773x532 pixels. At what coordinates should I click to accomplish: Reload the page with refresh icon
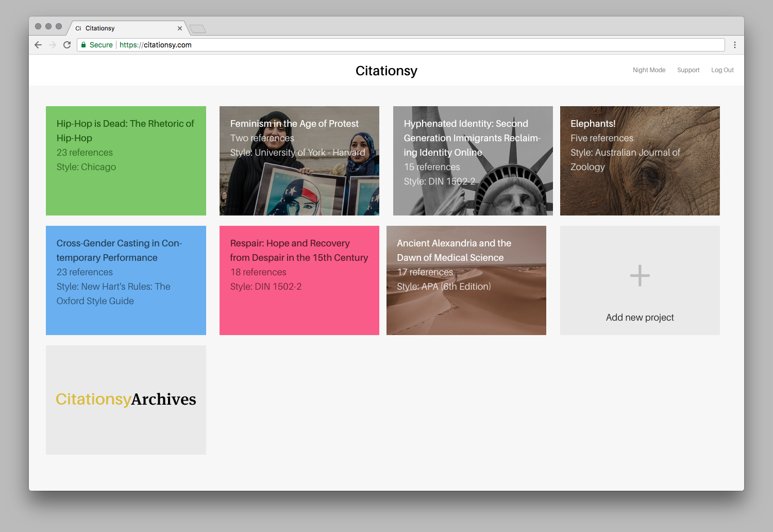click(67, 45)
